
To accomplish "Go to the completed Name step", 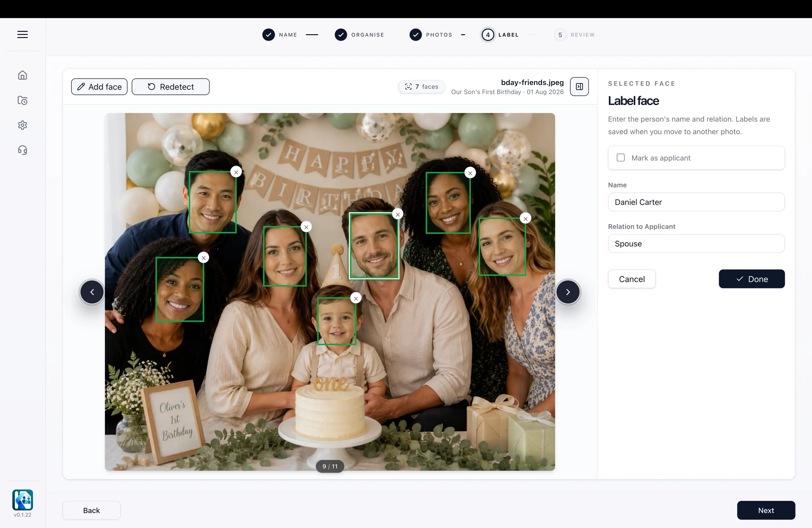I will tap(280, 35).
